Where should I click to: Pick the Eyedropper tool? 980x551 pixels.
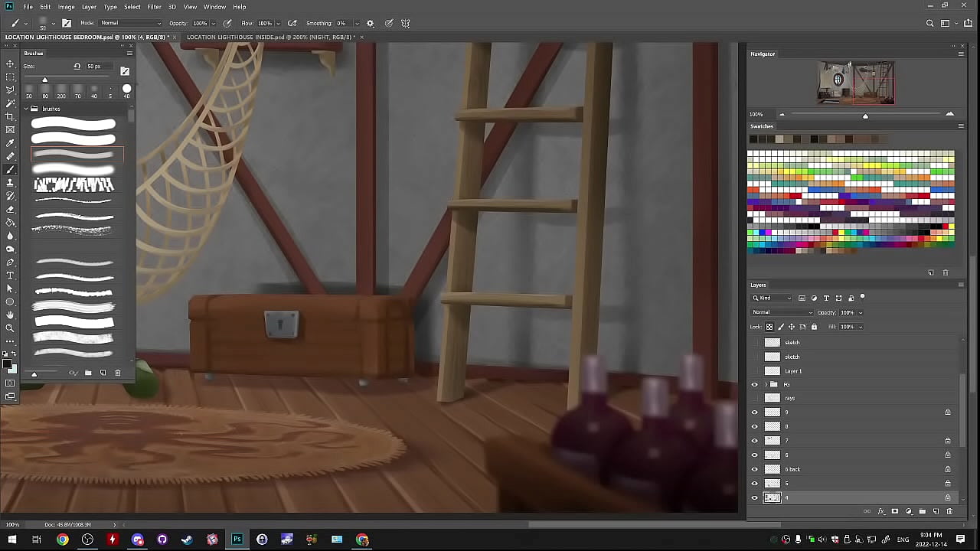pyautogui.click(x=10, y=143)
